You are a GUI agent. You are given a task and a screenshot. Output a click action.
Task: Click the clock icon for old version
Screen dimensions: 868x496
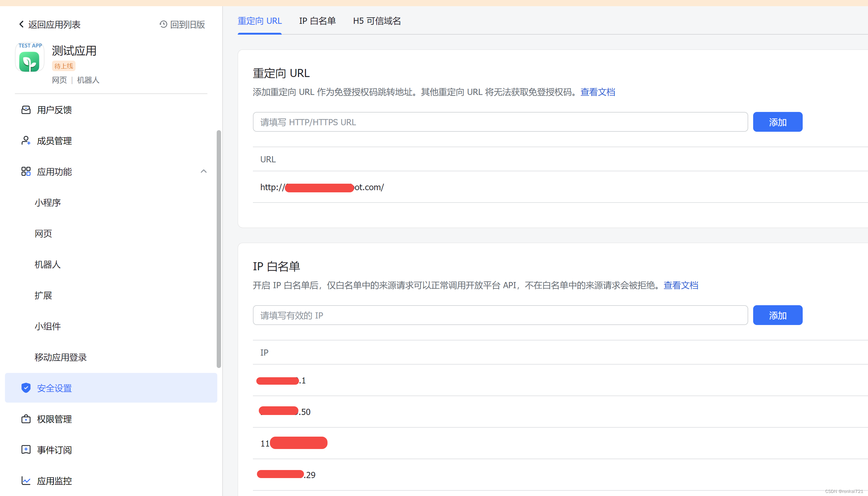click(163, 24)
